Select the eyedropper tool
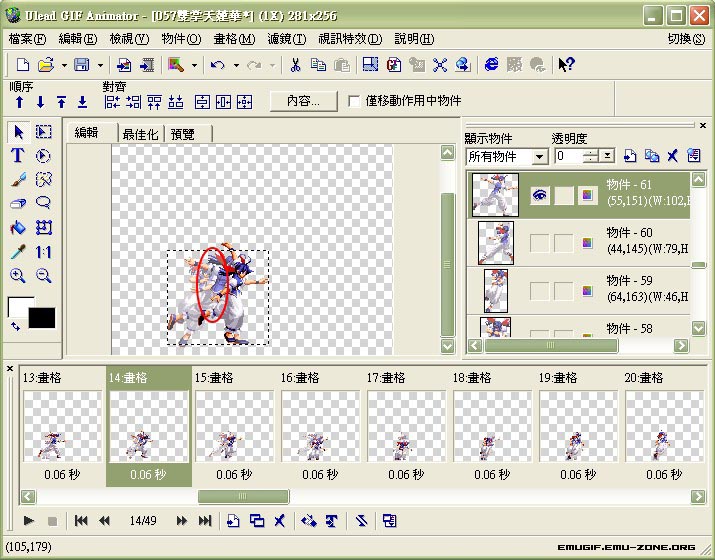Viewport: 715px width, 560px height. click(x=18, y=251)
